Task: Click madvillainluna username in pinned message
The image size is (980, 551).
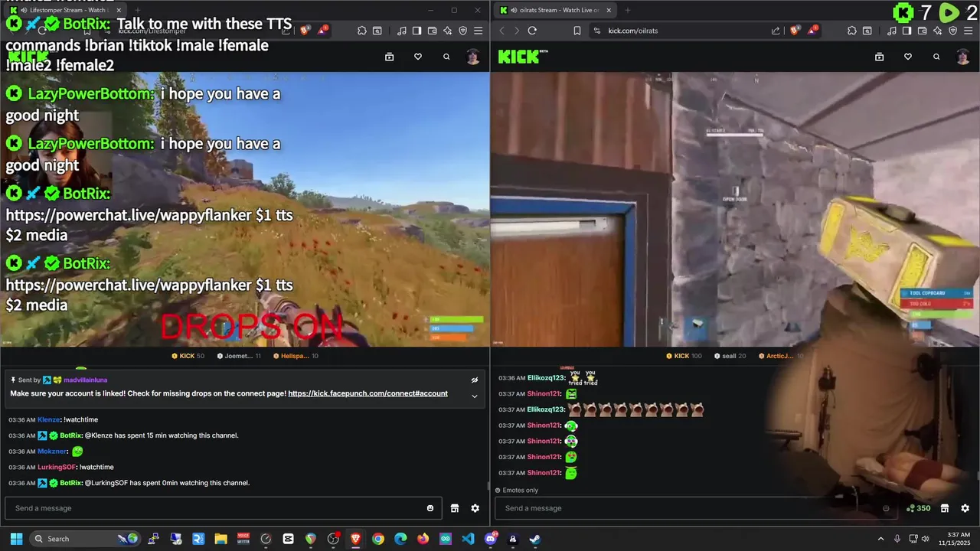Action: pyautogui.click(x=86, y=380)
